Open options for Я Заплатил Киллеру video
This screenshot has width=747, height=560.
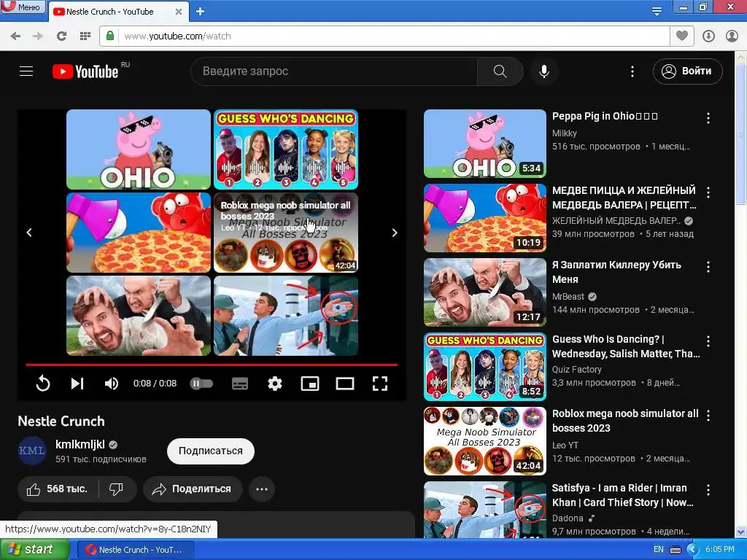click(708, 267)
